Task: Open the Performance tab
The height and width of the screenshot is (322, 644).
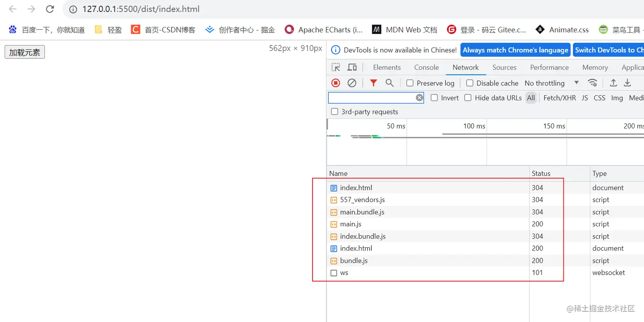Action: (549, 67)
